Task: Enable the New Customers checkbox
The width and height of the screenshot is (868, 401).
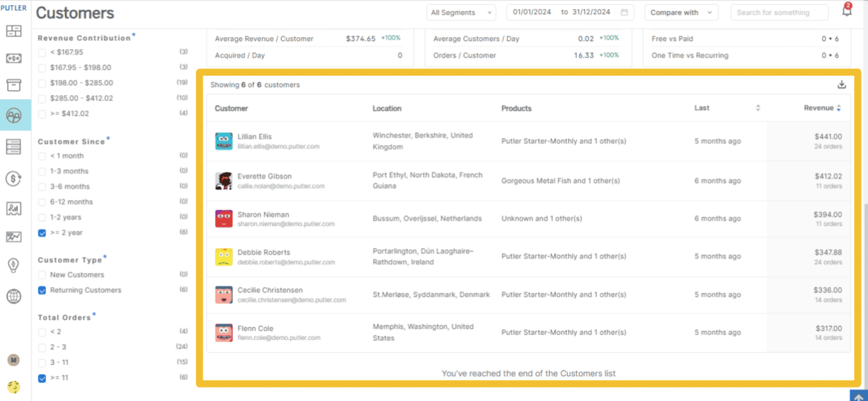Action: coord(41,275)
